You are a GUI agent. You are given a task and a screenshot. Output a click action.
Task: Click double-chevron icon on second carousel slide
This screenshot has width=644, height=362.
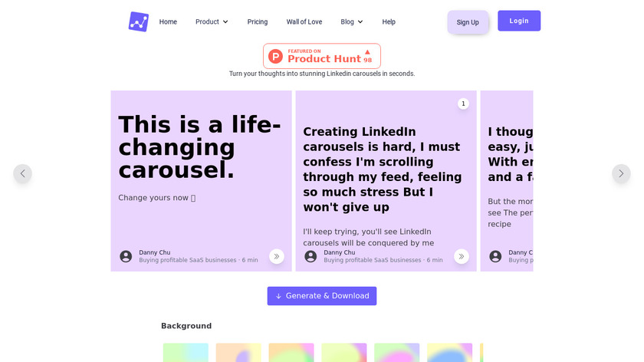point(462,256)
